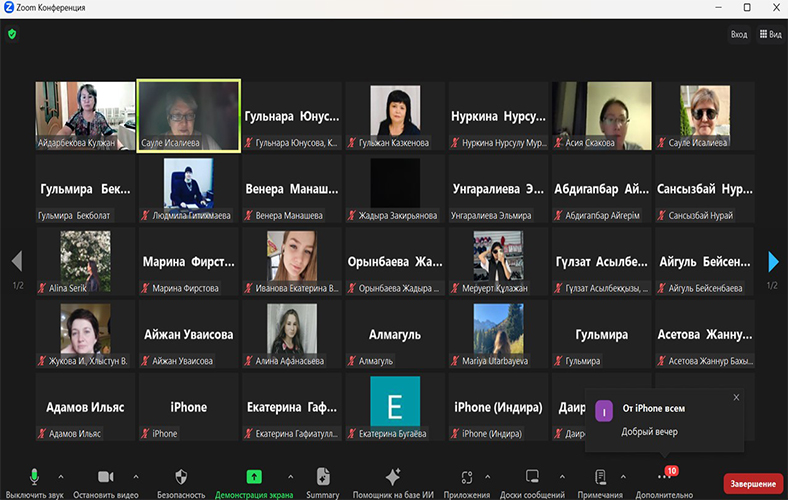The width and height of the screenshot is (788, 500).
Task: Click the green encryption shield icon
Action: pos(12,34)
